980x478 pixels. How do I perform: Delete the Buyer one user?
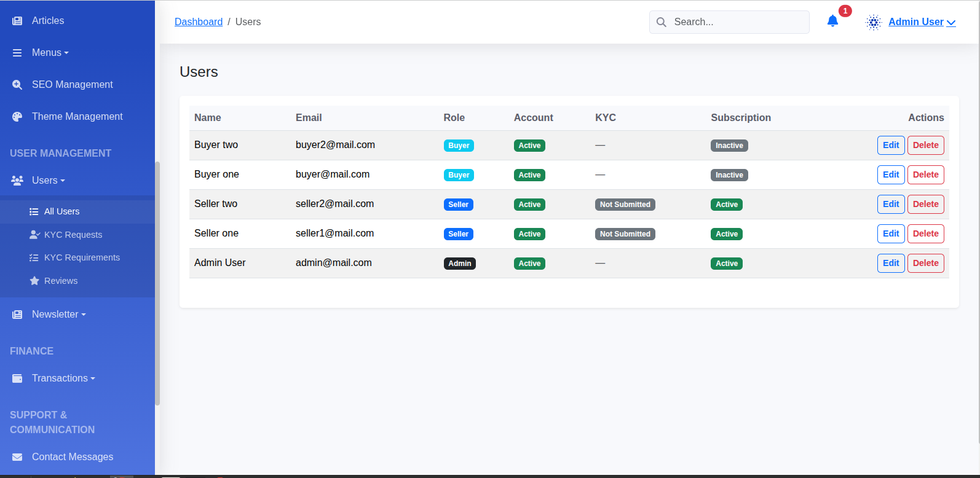(926, 175)
